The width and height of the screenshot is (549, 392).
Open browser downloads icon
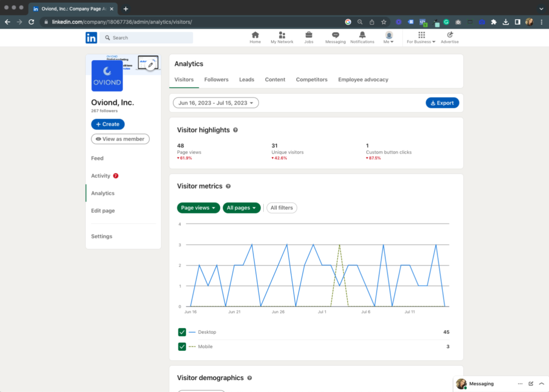(x=506, y=21)
